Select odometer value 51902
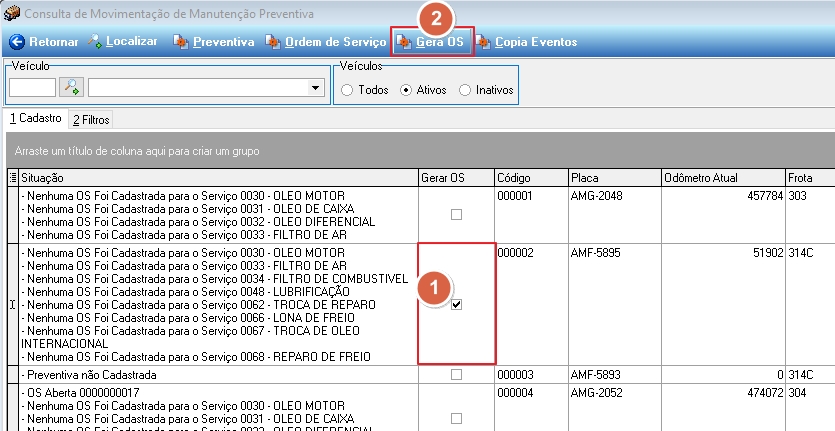Screen dimensions: 835x431 click(768, 253)
